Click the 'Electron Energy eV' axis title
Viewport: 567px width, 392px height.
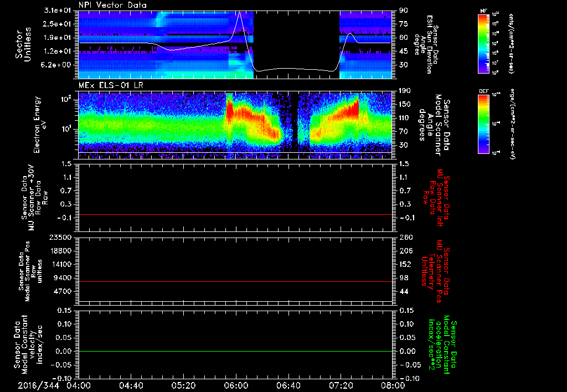39,125
